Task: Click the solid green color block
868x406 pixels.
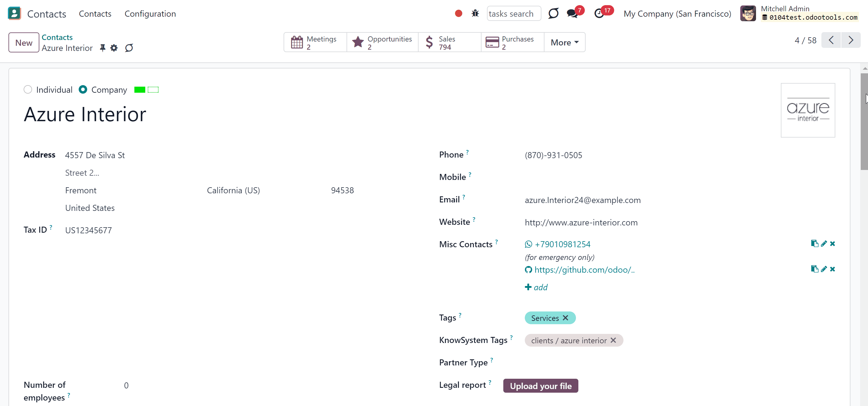Action: [x=140, y=90]
